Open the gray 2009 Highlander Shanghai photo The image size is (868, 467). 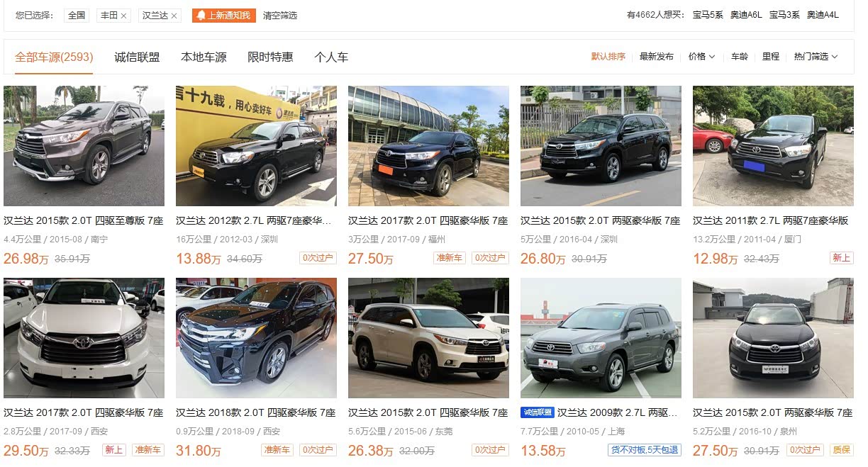tap(601, 338)
